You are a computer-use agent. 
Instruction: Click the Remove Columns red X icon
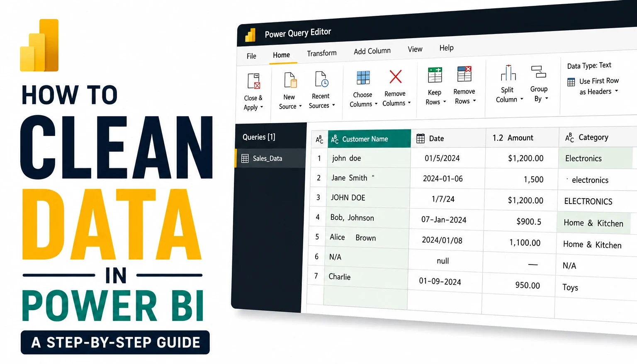click(396, 76)
